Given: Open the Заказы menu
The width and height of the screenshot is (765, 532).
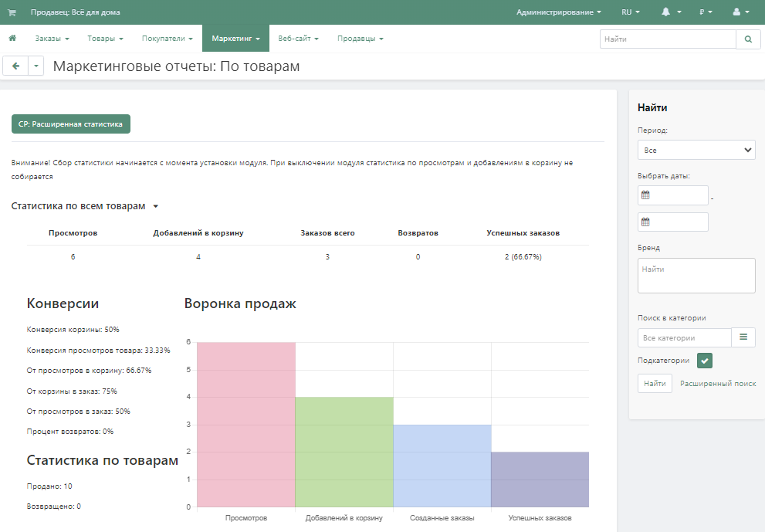Looking at the screenshot, I should 52,39.
